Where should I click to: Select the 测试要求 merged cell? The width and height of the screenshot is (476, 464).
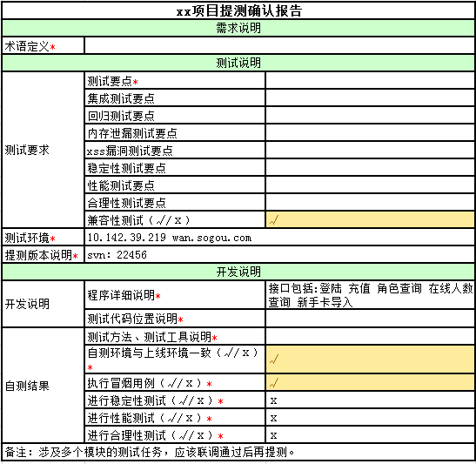pos(44,150)
